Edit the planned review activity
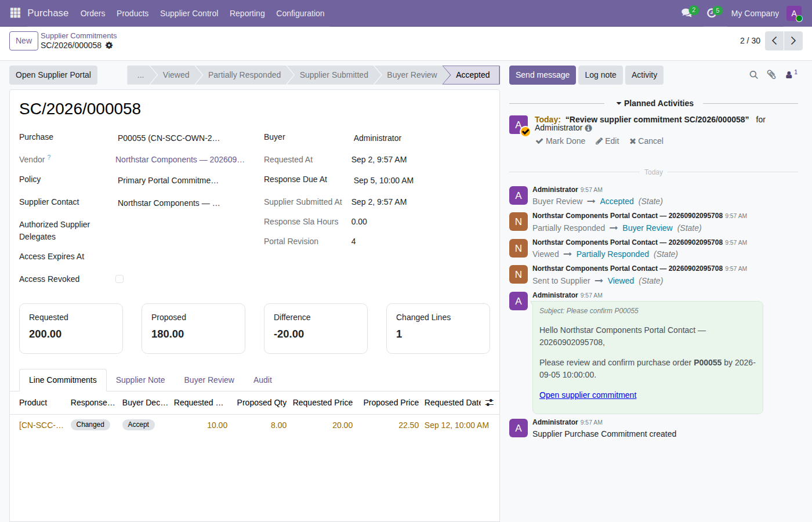812x522 pixels. tap(607, 141)
